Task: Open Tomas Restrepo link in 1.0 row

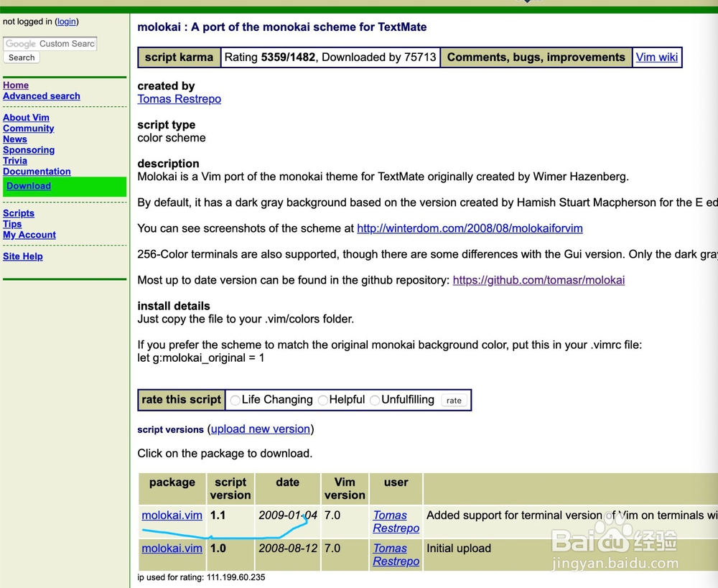Action: tap(396, 554)
